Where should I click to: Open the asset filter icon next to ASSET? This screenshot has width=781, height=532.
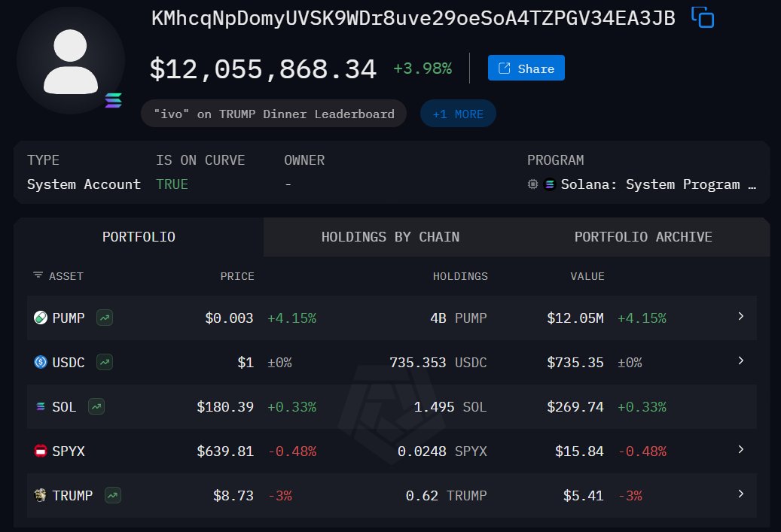[38, 275]
